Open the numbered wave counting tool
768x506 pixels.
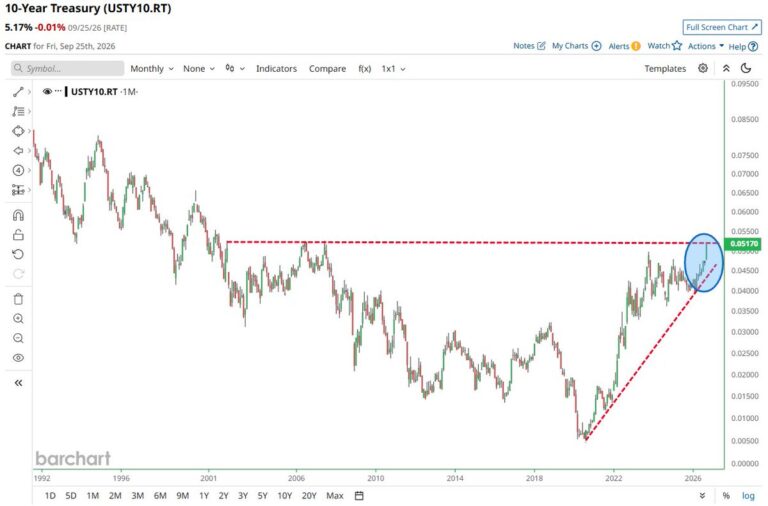click(x=18, y=170)
